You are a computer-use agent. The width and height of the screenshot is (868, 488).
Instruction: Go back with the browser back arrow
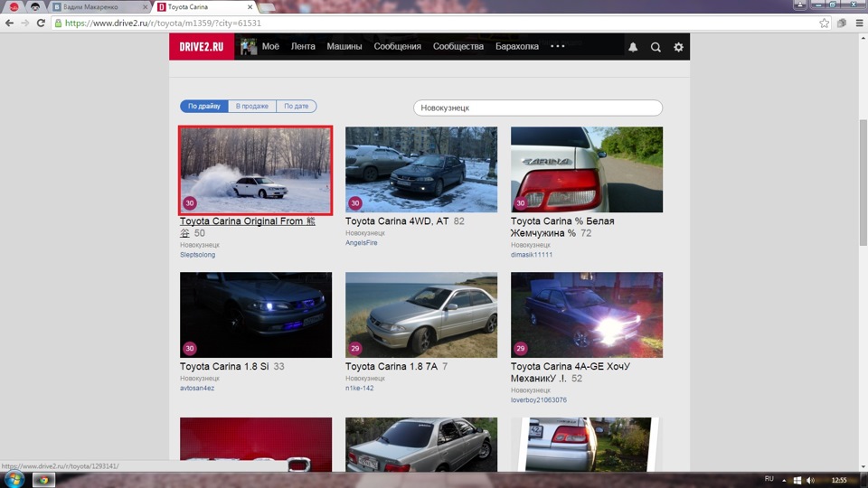click(9, 23)
